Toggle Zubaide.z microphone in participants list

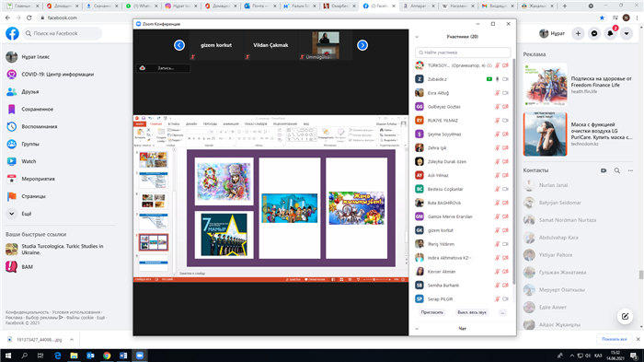coord(497,79)
